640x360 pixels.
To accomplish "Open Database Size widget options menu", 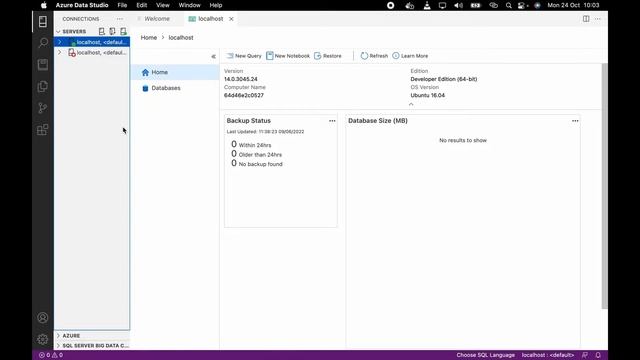I will pyautogui.click(x=575, y=121).
